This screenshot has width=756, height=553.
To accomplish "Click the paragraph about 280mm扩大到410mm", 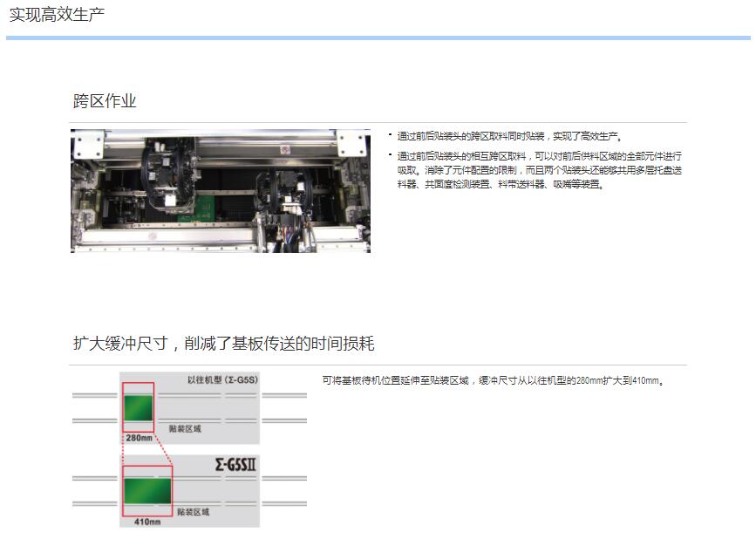I will (x=493, y=381).
